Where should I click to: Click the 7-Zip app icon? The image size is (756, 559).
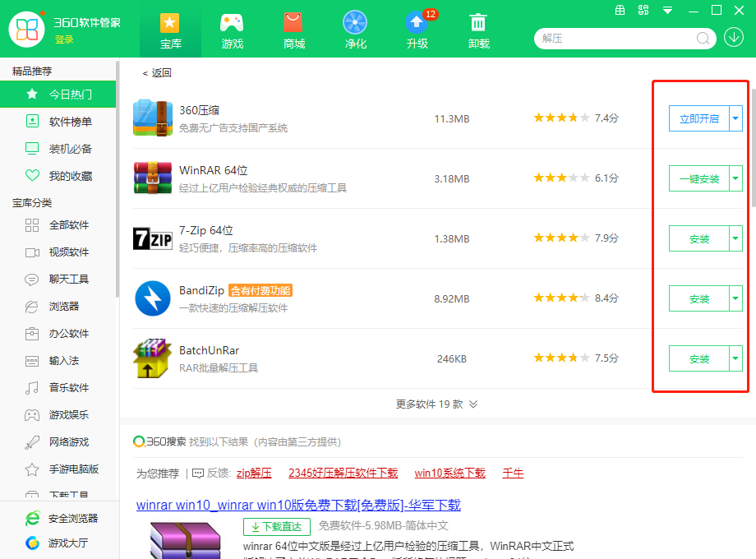pos(150,238)
